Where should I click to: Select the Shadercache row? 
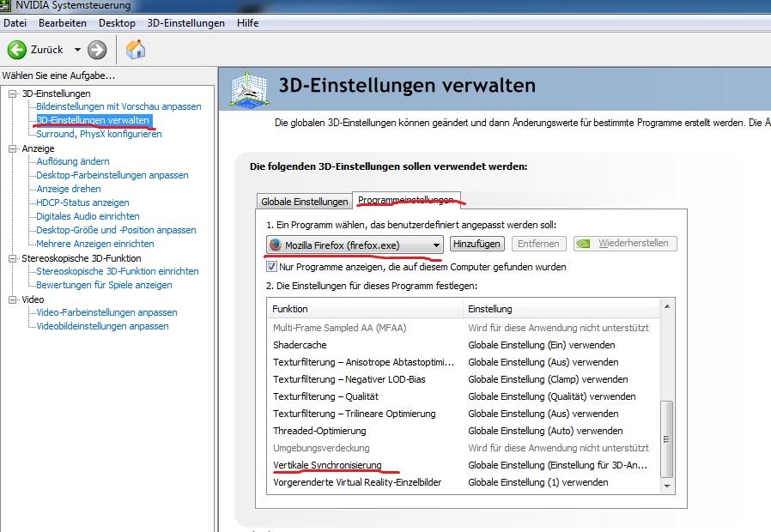click(x=464, y=345)
